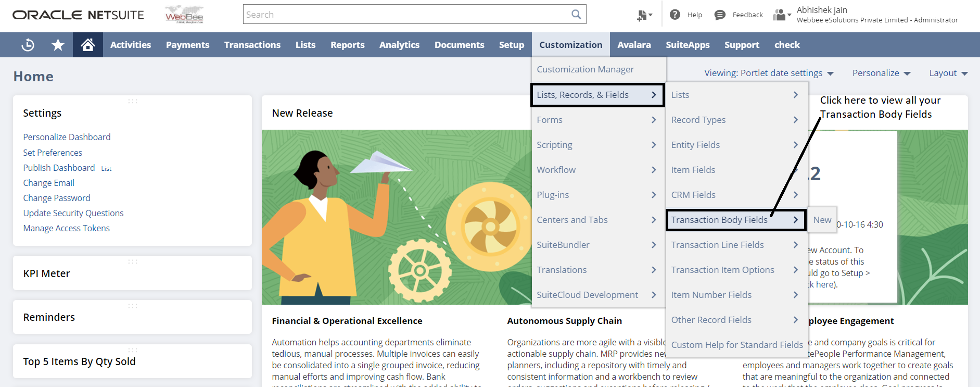Select Lists, Records, & Fields menu entry
This screenshot has width=980, height=387.
point(597,95)
